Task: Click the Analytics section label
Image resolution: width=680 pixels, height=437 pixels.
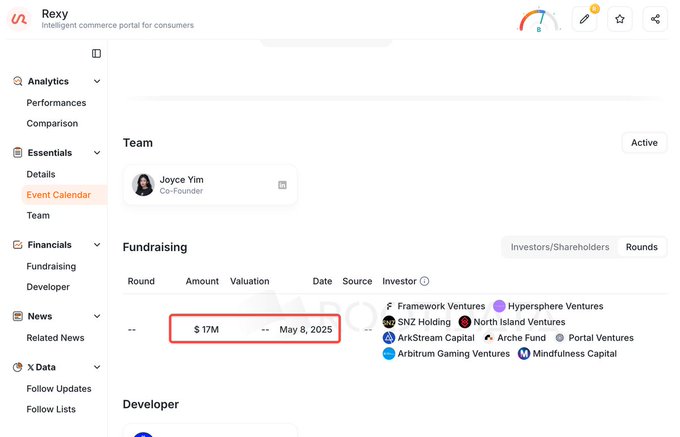Action: click(48, 81)
